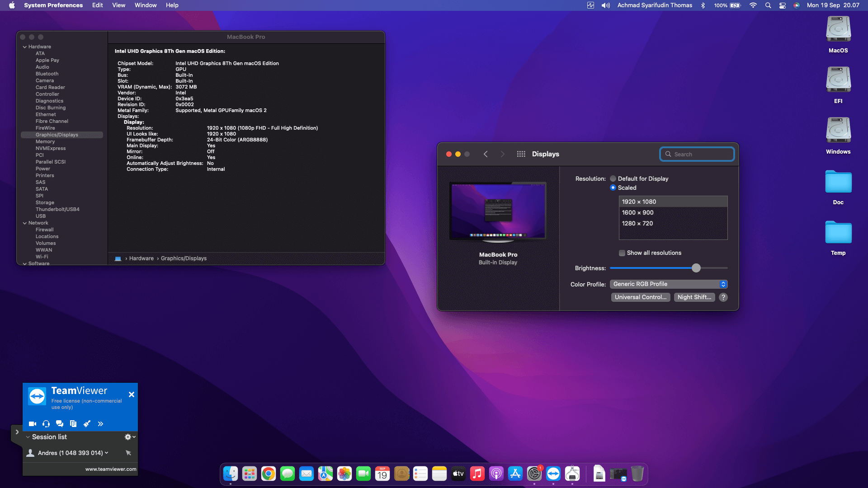Click the Night Shift button
The width and height of the screenshot is (868, 488).
coord(694,297)
